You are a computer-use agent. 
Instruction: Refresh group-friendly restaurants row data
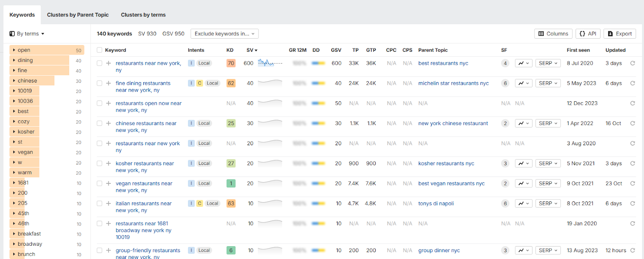click(x=632, y=250)
